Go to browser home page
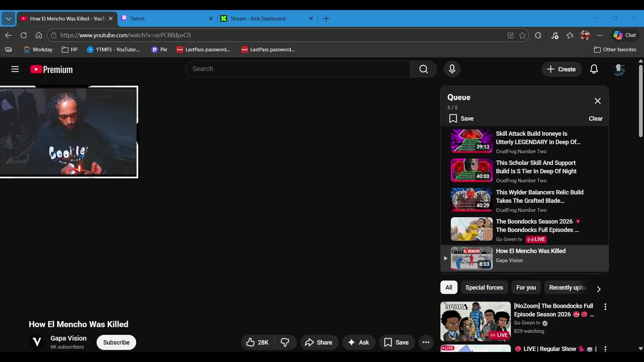This screenshot has height=362, width=644. point(39,35)
